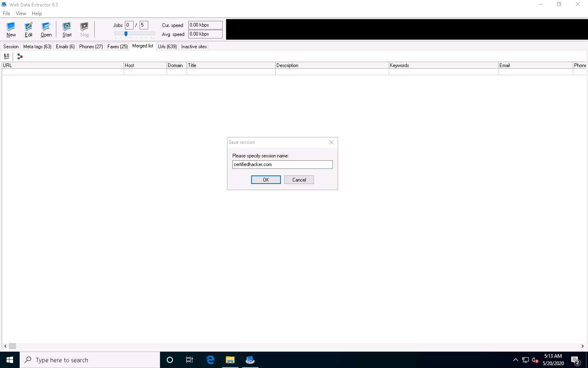Screen dimensions: 588x368
Task: Click the Web Data Extractor taskbar icon
Action: (250, 360)
